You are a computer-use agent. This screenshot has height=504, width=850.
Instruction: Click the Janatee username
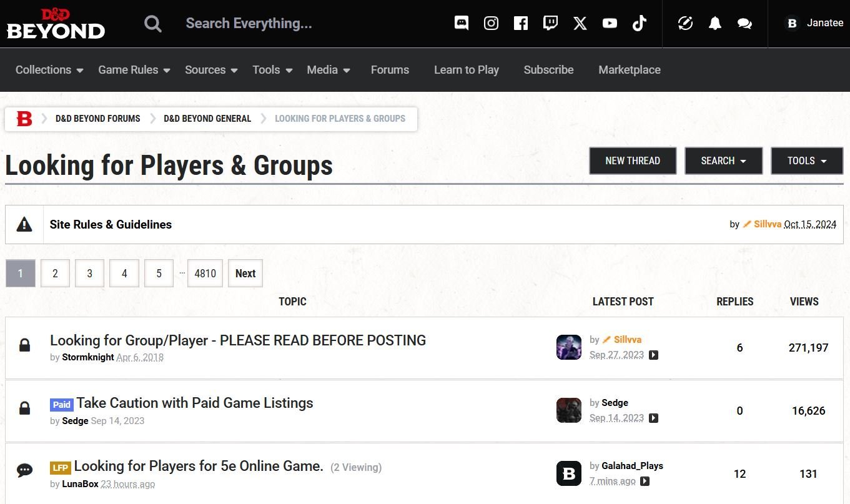(825, 23)
